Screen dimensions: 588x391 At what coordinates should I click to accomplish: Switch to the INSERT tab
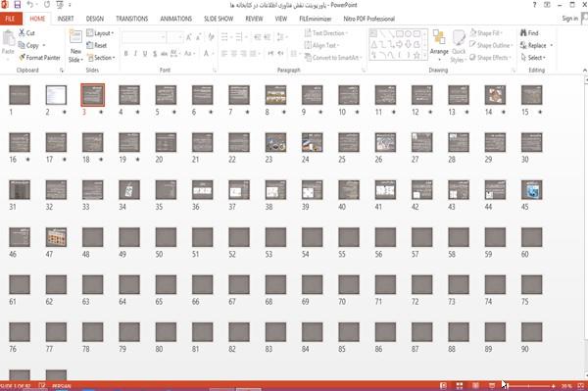point(66,19)
